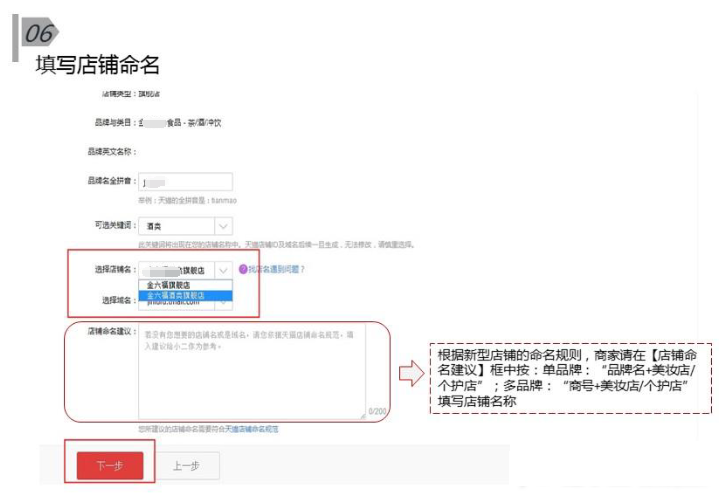Click the 品牌英文名称 label
The width and height of the screenshot is (719, 497).
tap(112, 151)
